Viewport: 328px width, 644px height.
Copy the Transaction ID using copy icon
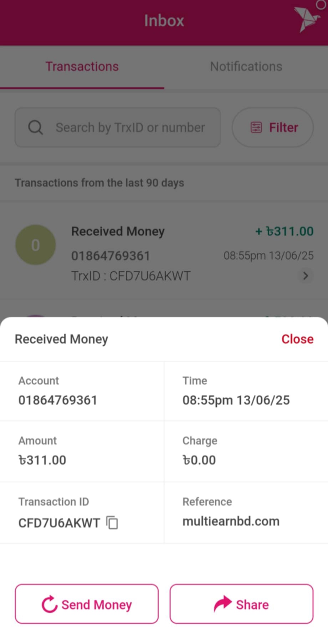pyautogui.click(x=112, y=523)
